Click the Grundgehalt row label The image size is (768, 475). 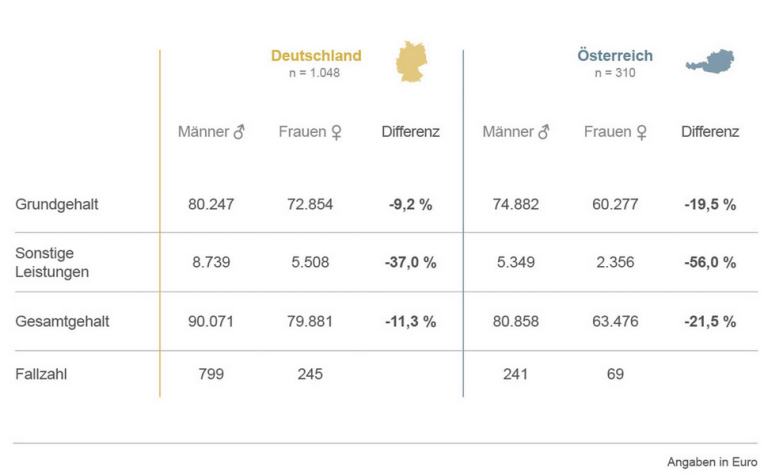[x=57, y=204]
